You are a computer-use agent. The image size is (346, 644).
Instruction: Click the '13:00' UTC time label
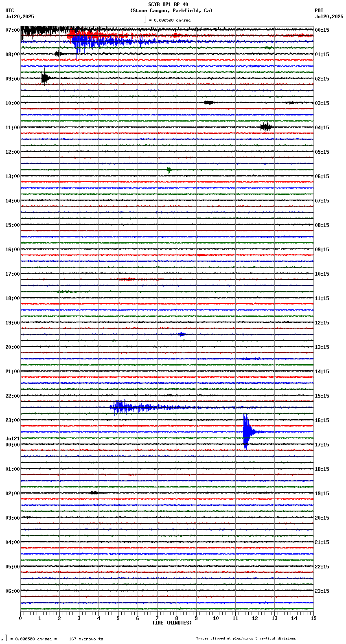point(12,176)
